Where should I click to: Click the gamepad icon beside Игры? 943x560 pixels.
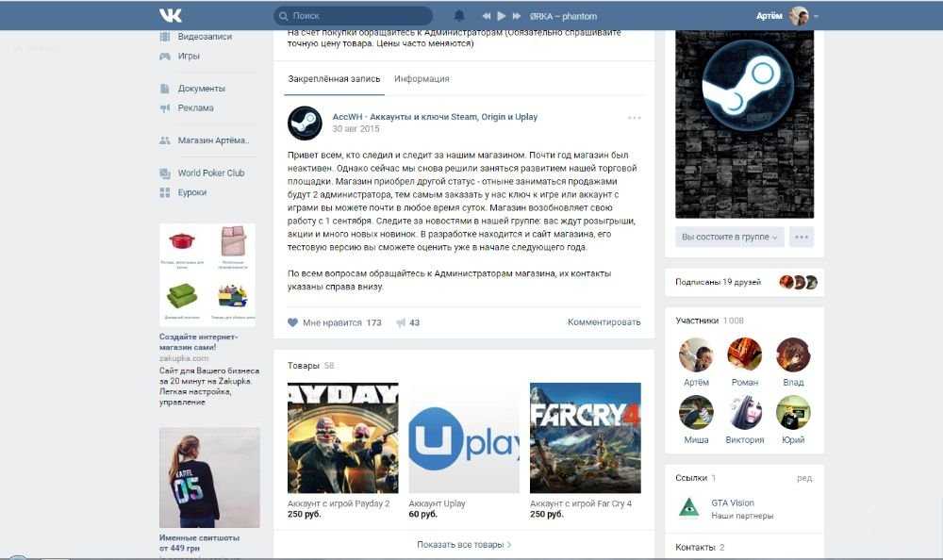click(x=165, y=56)
